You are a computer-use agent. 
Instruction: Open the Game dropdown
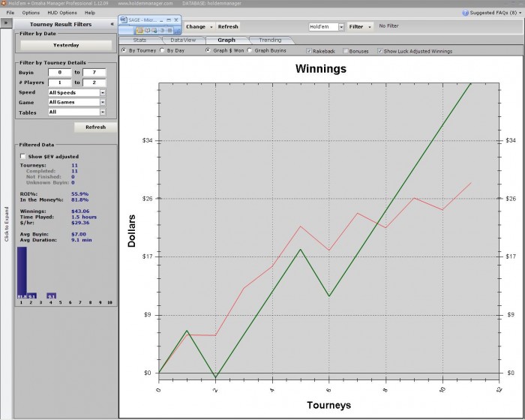[103, 102]
